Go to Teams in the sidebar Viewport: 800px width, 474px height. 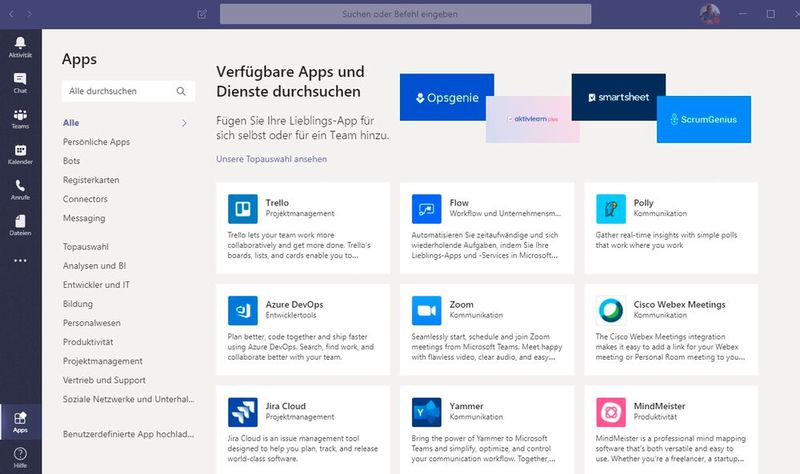coord(20,118)
